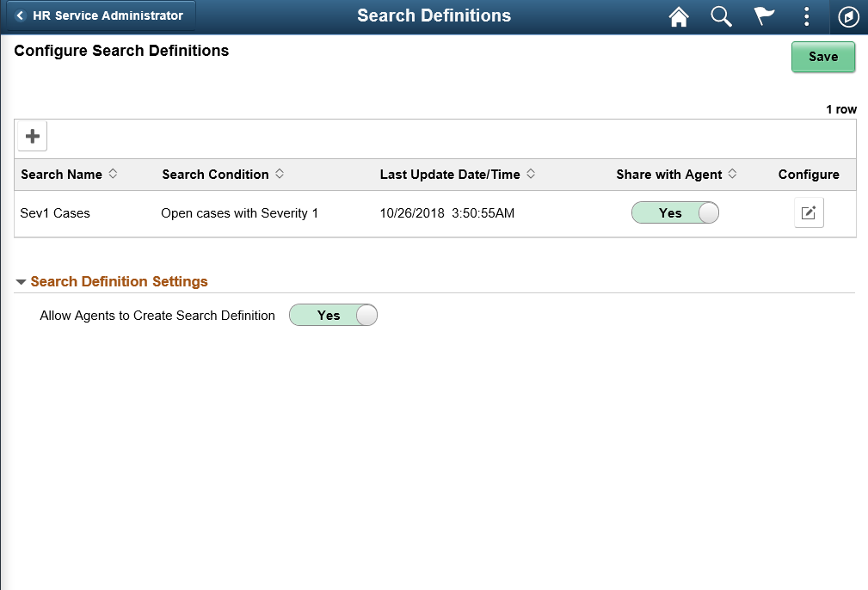Go to the Home page icon

[679, 16]
